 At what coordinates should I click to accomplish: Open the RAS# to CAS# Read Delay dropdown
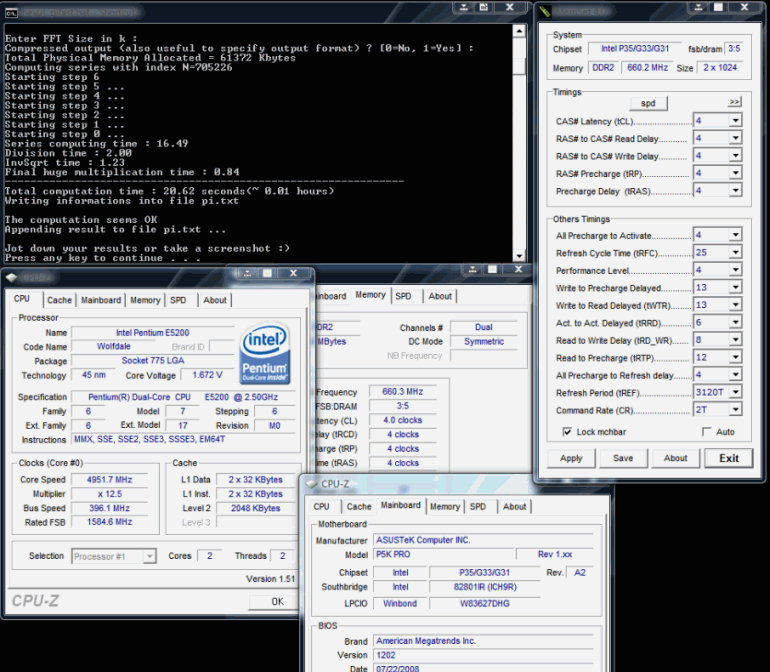click(x=735, y=138)
